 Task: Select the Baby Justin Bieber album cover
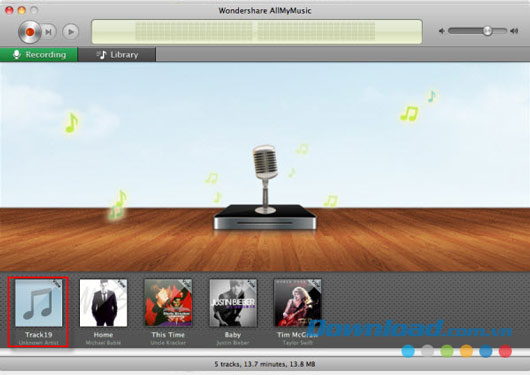233,303
